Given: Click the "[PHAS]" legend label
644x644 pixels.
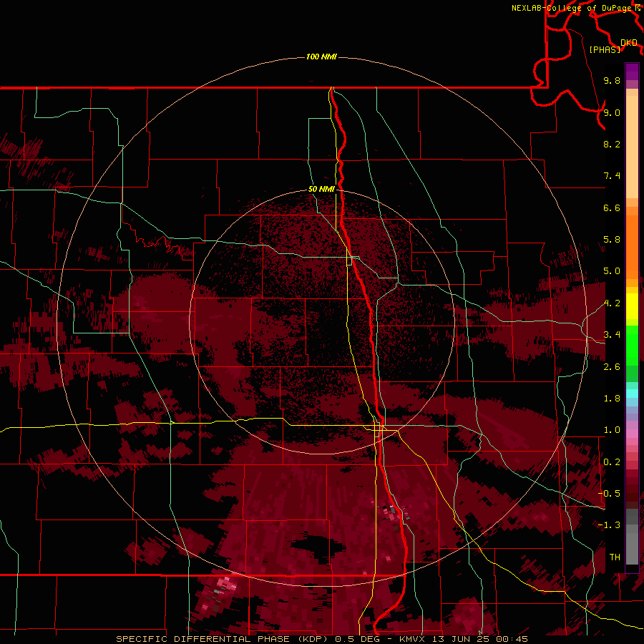Looking at the screenshot, I should tap(605, 49).
